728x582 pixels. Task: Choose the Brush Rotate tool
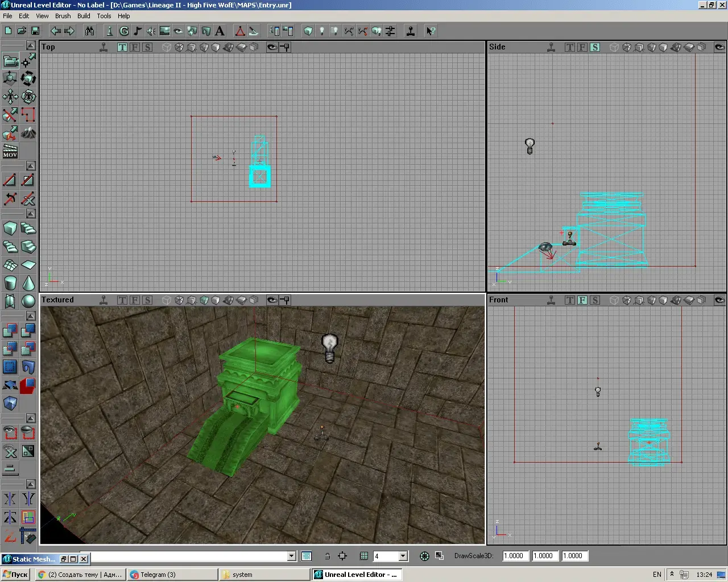pyautogui.click(x=28, y=78)
